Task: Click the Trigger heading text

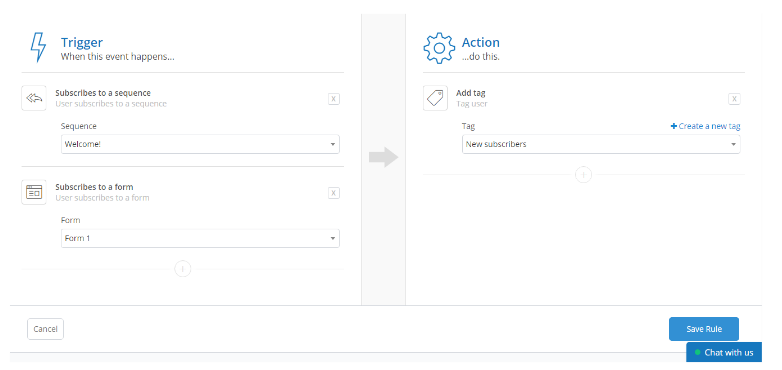Action: (x=82, y=42)
